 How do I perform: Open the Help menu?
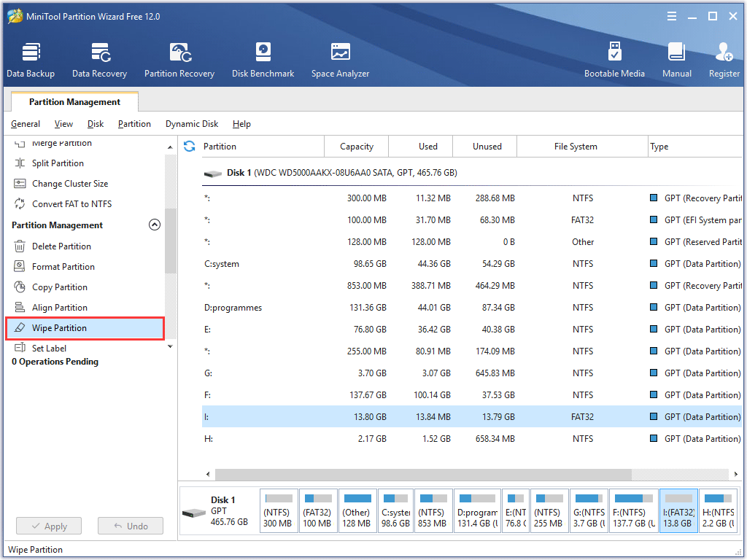click(241, 124)
